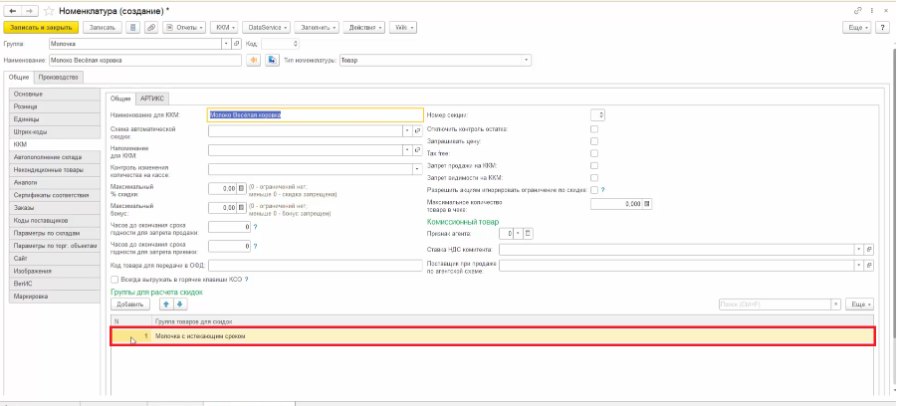Image resolution: width=900 pixels, height=406 pixels.
Task: Open linked item for Поставщик при продаже
Action: (x=869, y=265)
